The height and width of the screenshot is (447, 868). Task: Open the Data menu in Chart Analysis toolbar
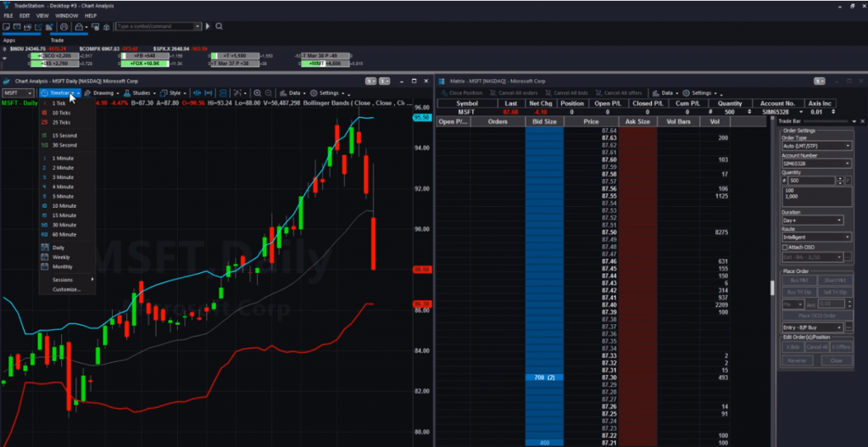pos(292,93)
